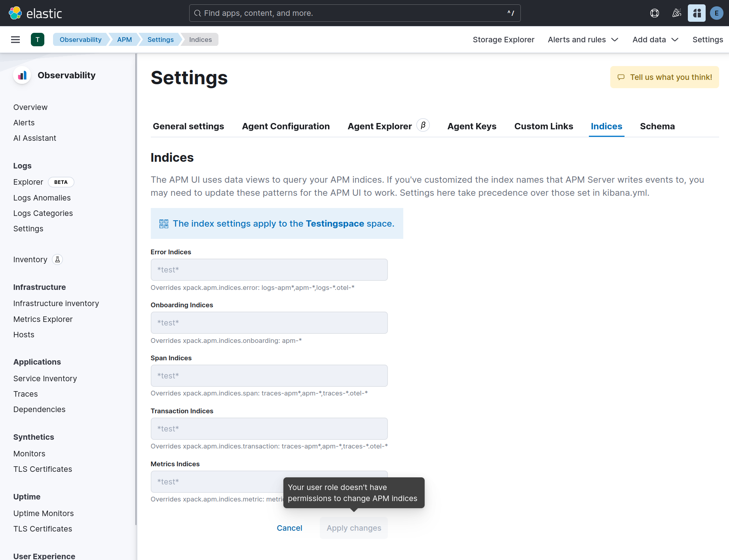Click the beta badge next to Agent Explorer
The width and height of the screenshot is (729, 560).
pos(423,125)
